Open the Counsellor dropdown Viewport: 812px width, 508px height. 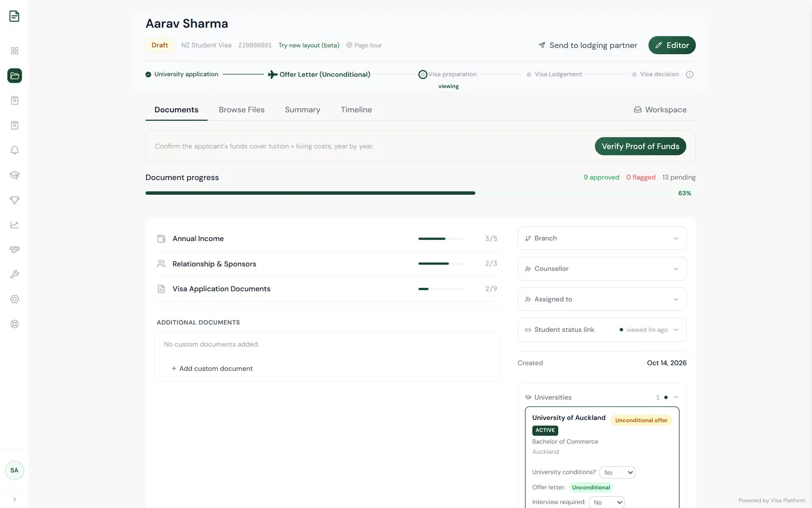click(602, 269)
